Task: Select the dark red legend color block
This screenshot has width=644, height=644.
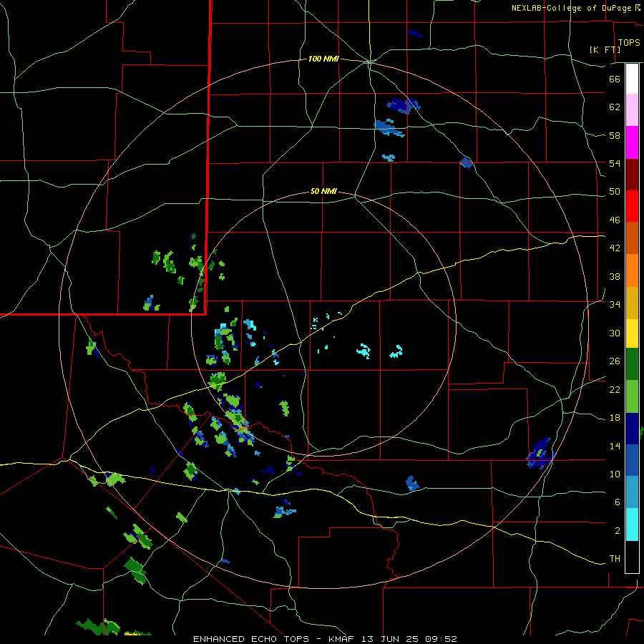Action: coord(632,175)
